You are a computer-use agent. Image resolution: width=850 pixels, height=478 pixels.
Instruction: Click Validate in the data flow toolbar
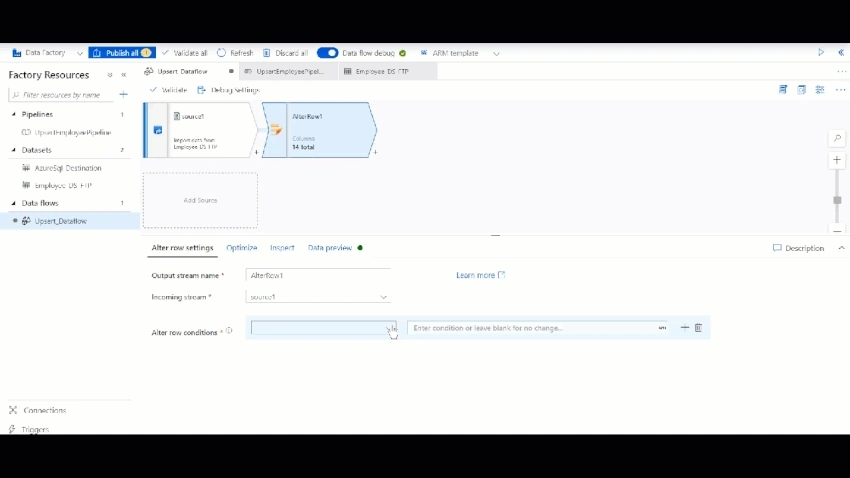[x=169, y=90]
